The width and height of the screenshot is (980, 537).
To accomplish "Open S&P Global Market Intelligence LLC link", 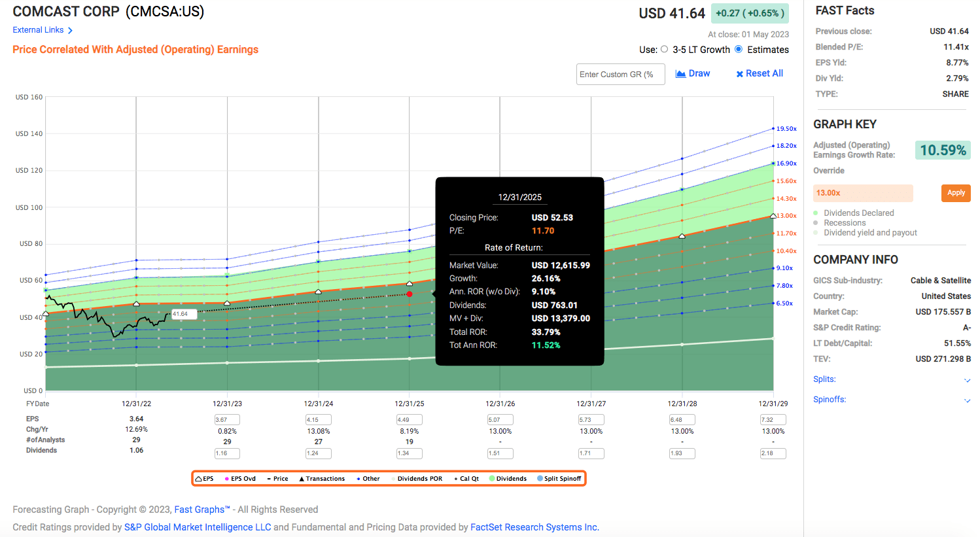I will coord(198,527).
